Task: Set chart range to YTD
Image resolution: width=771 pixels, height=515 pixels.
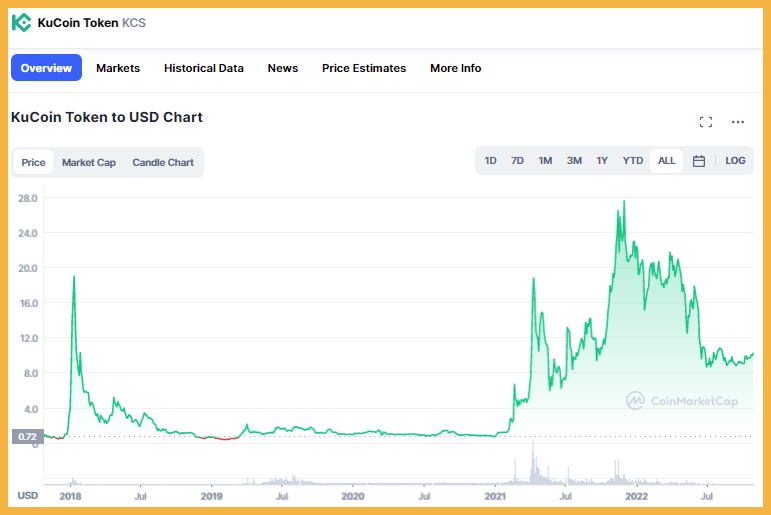Action: click(x=632, y=161)
